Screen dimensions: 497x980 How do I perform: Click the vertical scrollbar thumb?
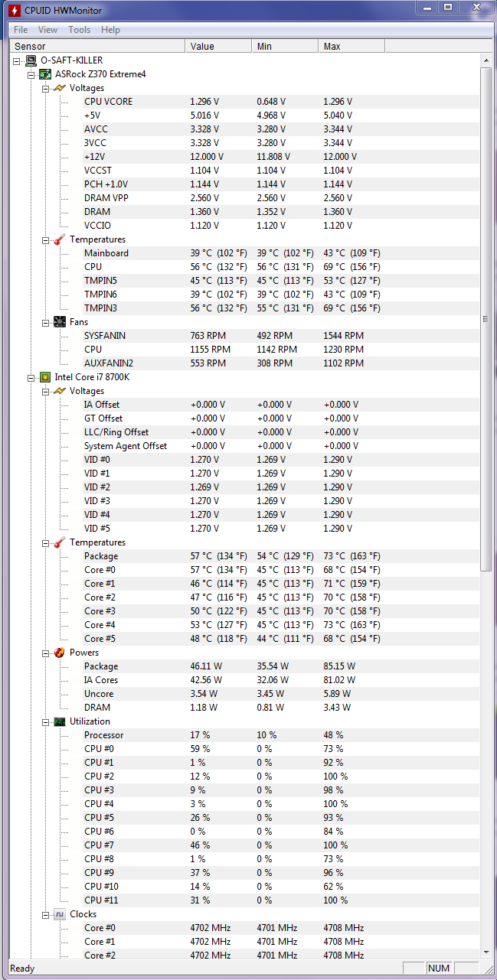(x=486, y=319)
